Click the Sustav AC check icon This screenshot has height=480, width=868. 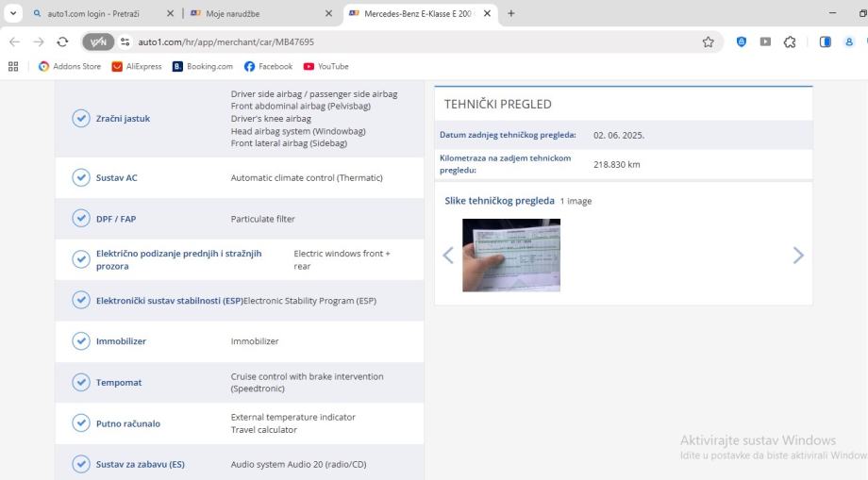click(81, 177)
